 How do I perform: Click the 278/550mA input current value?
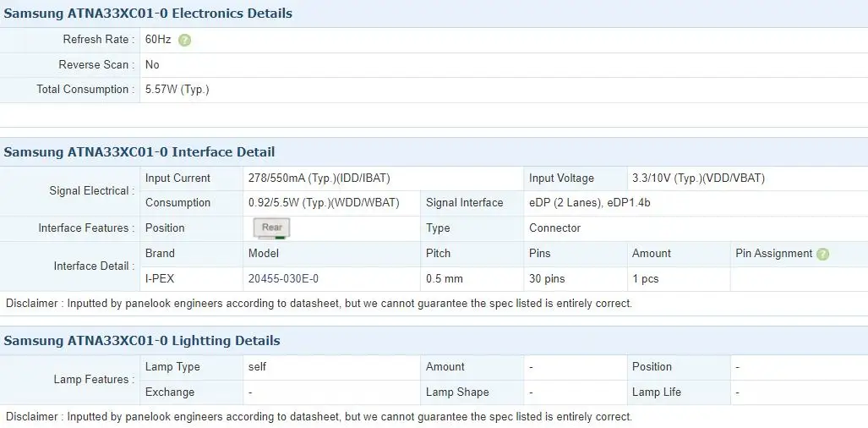coord(319,178)
